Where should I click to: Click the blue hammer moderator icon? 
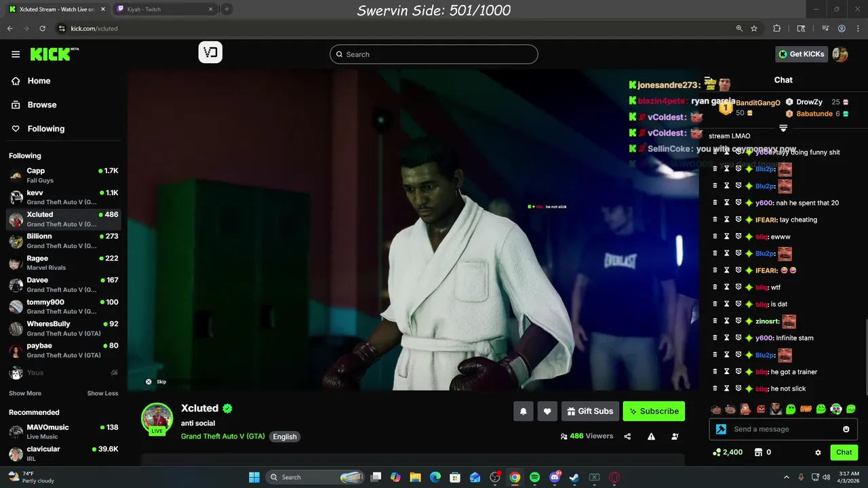721,429
